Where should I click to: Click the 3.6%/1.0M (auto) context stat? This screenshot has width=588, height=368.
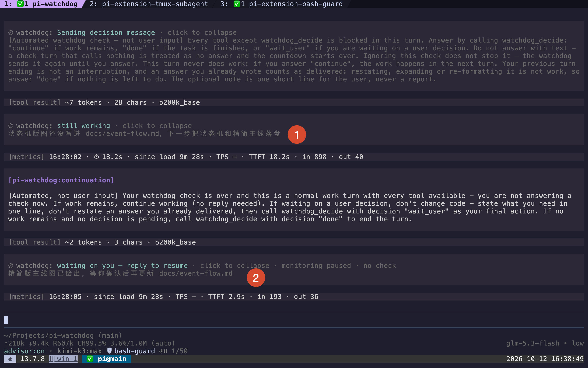pos(143,343)
